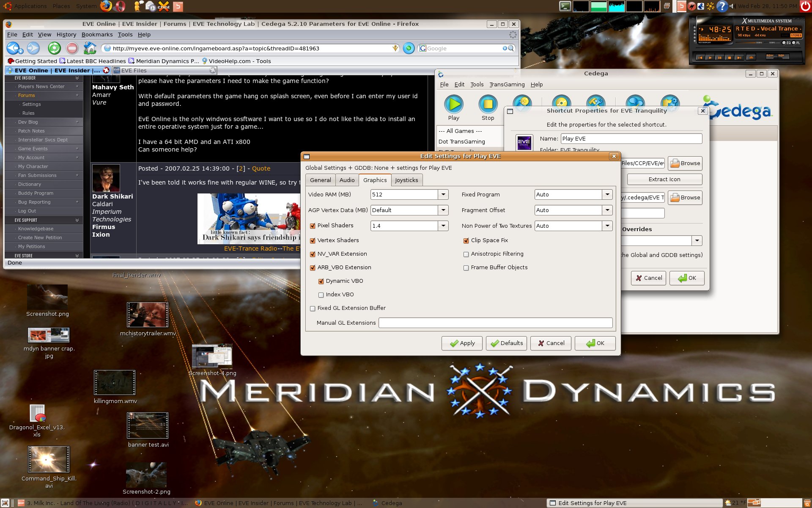Switch to the Audio tab
This screenshot has width=812, height=508.
[347, 180]
